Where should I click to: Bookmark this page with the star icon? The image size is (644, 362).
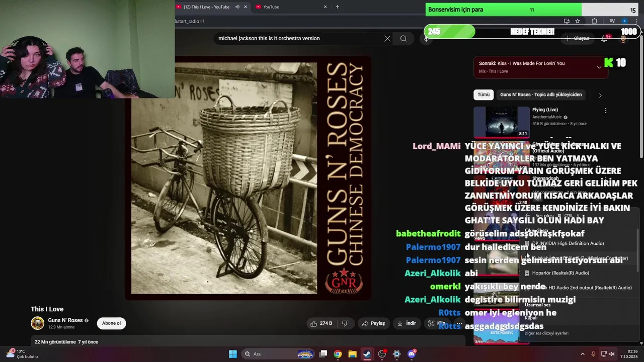pos(578,21)
